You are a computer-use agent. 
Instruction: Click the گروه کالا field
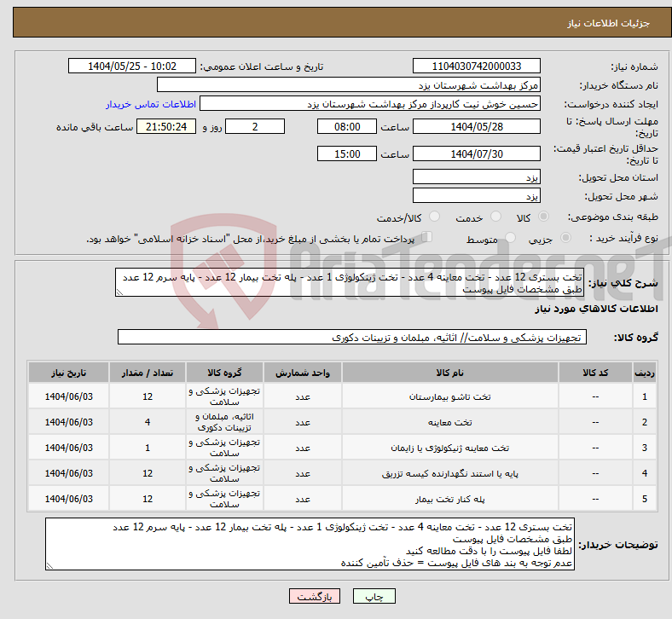[352, 337]
